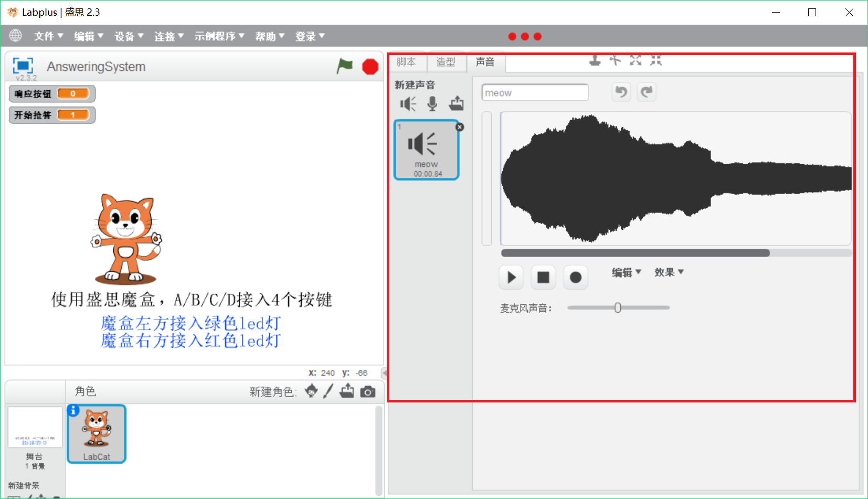The image size is (868, 499).
Task: Paint a new sprite with brush icon
Action: (x=328, y=391)
